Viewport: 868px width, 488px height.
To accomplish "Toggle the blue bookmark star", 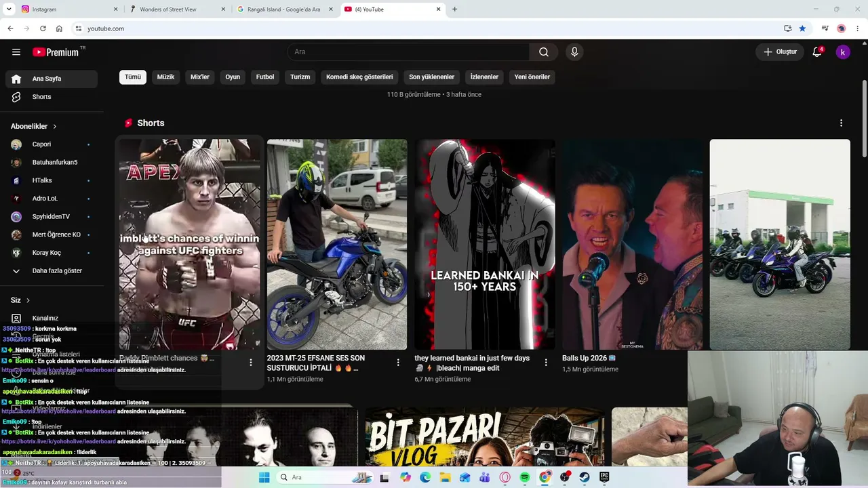I will 802,28.
